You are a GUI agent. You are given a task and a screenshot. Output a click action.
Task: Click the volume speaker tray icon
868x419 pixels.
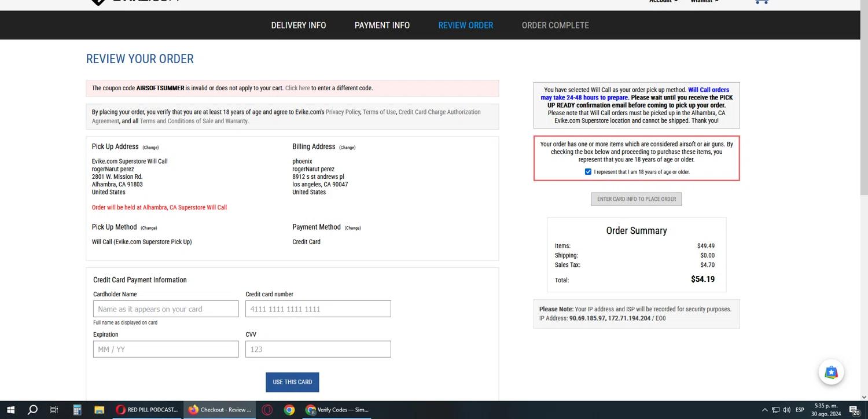click(x=786, y=410)
